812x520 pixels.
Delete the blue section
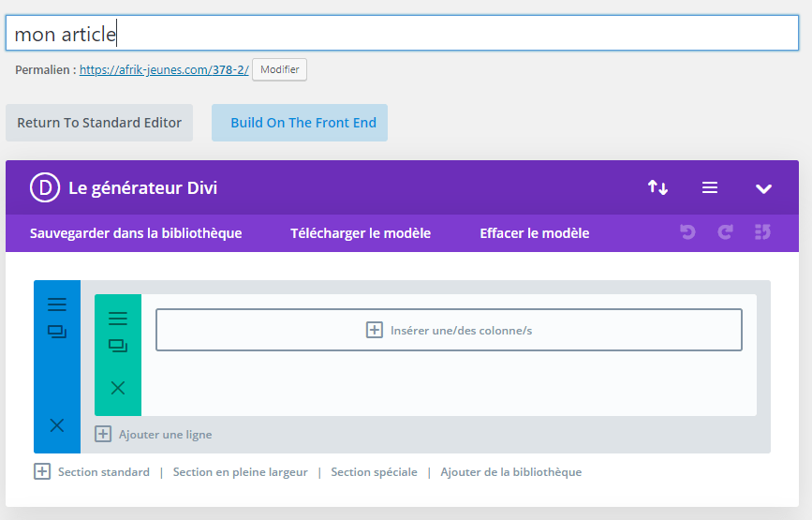coord(57,425)
